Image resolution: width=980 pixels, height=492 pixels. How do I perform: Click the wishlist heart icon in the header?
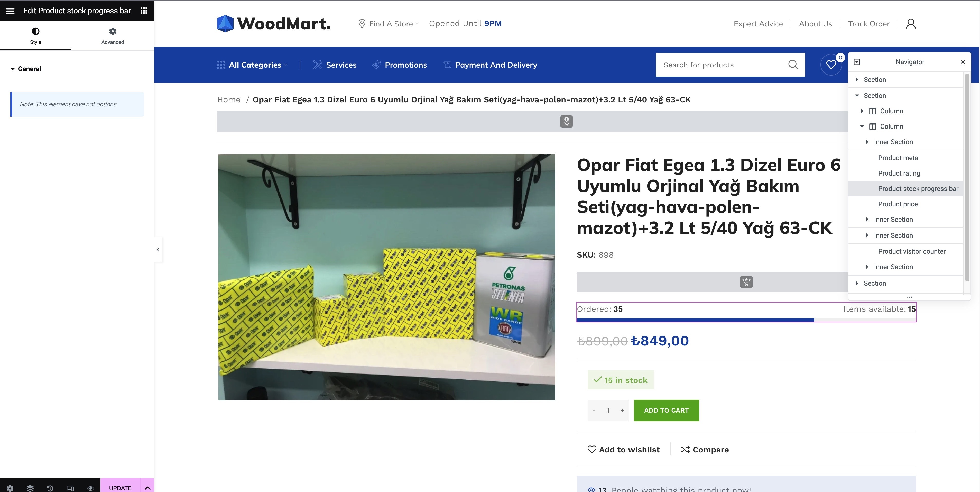(x=831, y=65)
